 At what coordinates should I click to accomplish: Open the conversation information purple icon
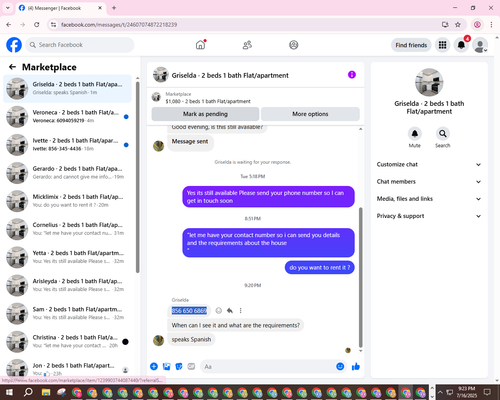click(352, 75)
